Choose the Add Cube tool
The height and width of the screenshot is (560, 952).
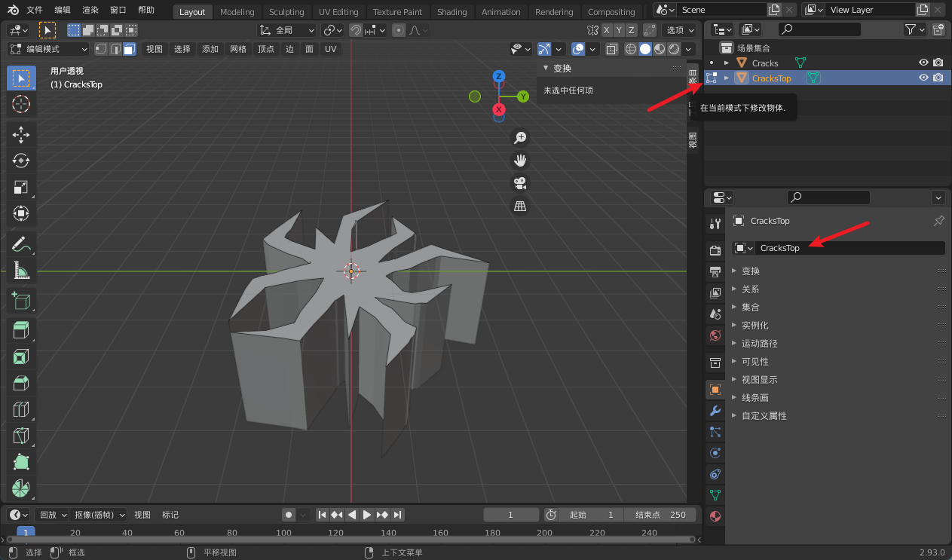tap(21, 301)
